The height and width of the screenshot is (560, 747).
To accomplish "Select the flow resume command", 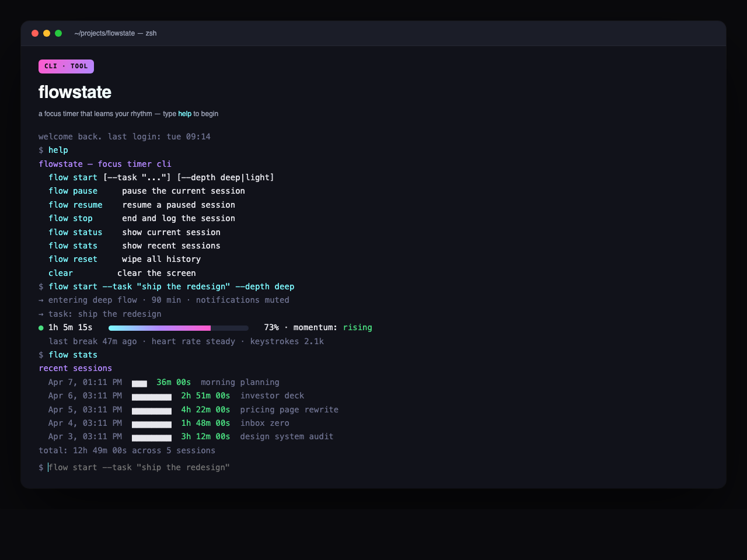I will click(x=75, y=205).
